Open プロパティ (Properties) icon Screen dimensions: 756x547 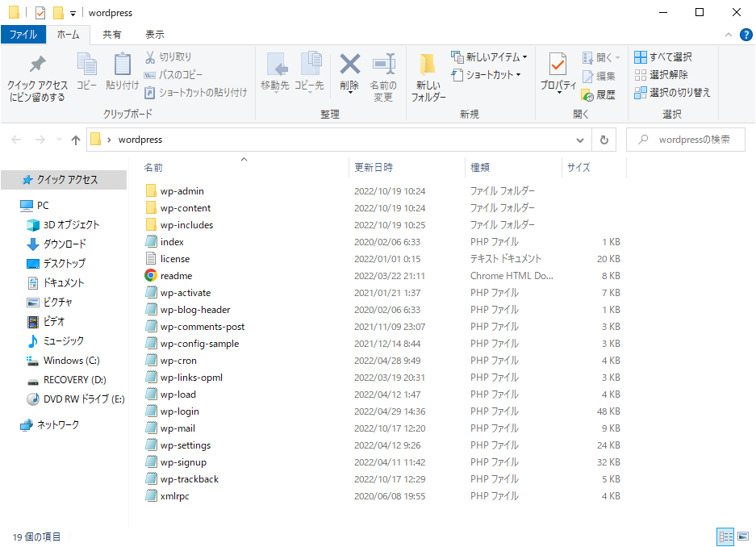tap(558, 65)
